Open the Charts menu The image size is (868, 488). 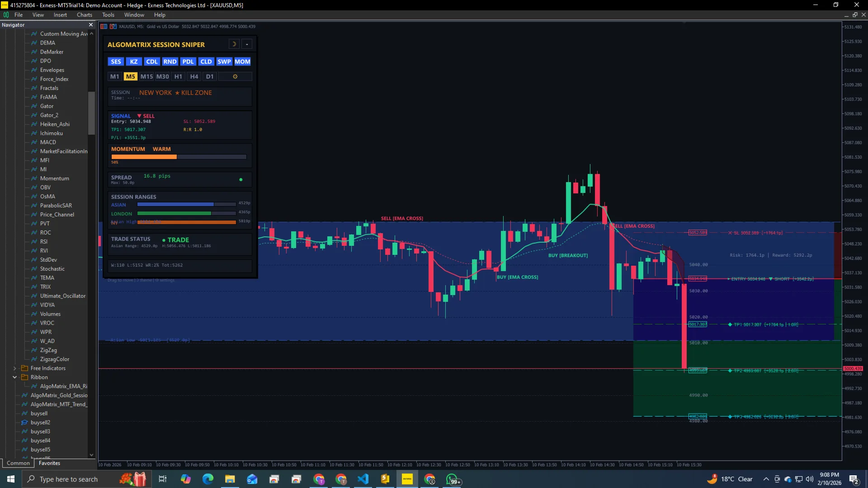point(84,14)
